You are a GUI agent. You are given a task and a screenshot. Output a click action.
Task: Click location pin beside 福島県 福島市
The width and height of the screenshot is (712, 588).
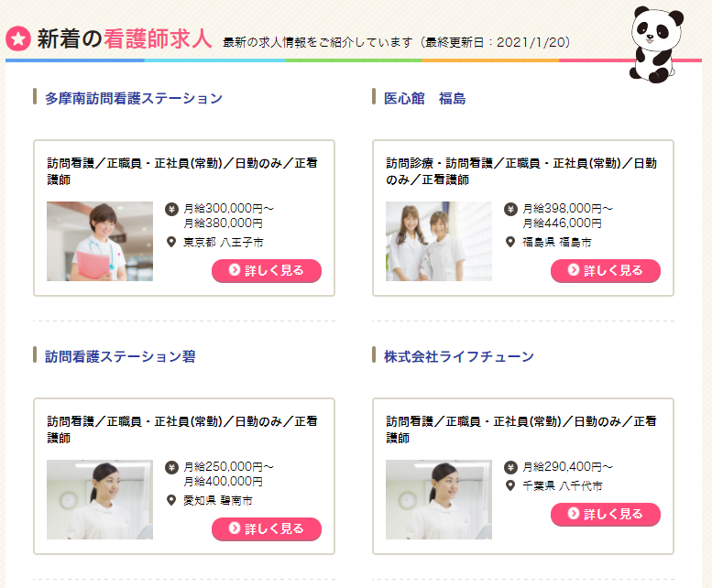(x=510, y=242)
